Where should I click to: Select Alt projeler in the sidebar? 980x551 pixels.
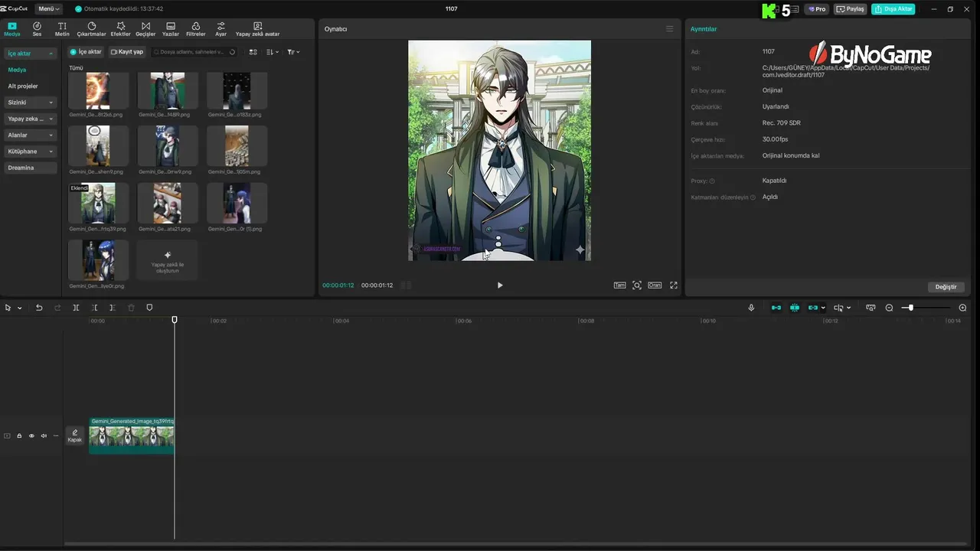point(23,86)
